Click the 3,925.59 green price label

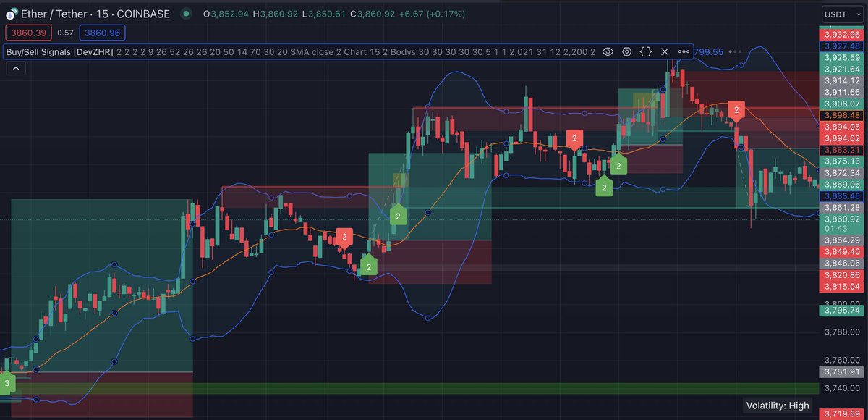(841, 57)
